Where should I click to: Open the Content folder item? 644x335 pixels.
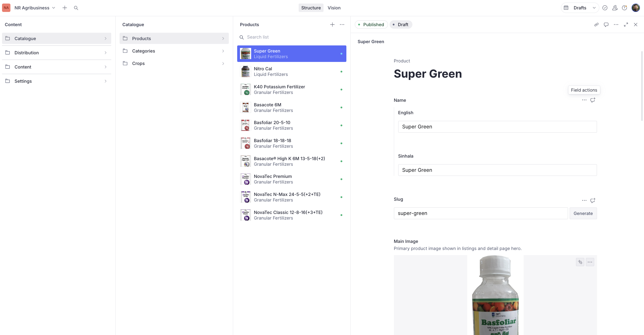click(x=57, y=67)
